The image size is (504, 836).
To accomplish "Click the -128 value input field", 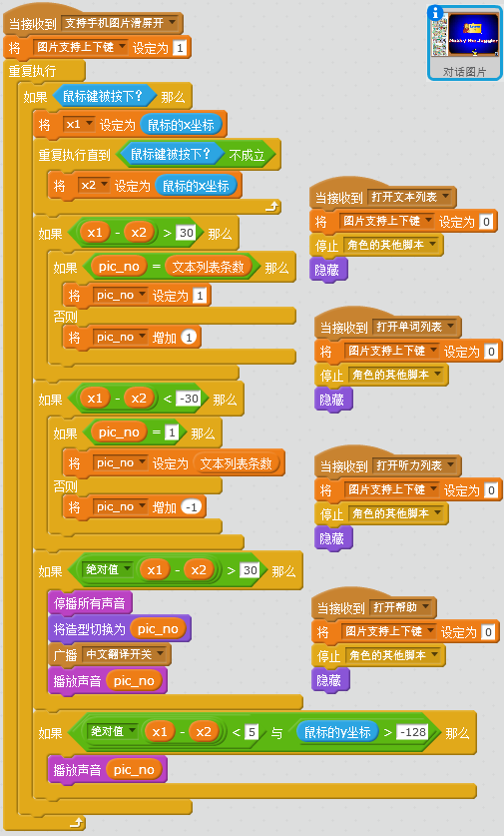I will [x=412, y=732].
